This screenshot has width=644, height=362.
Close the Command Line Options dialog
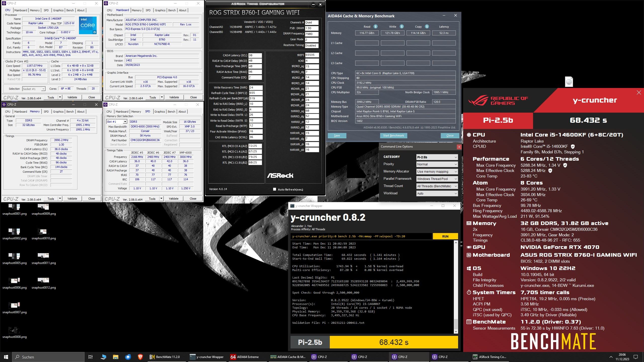click(x=459, y=147)
